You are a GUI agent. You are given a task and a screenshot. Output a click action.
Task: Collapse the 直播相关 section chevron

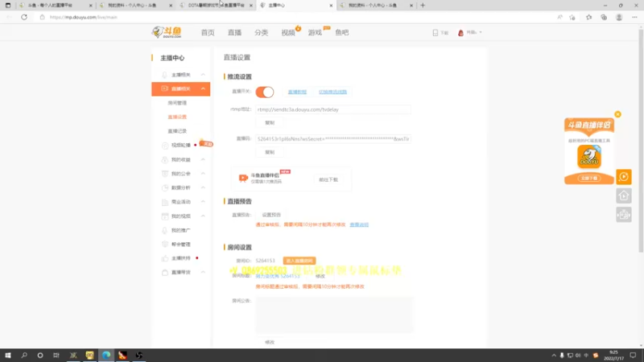pyautogui.click(x=203, y=88)
